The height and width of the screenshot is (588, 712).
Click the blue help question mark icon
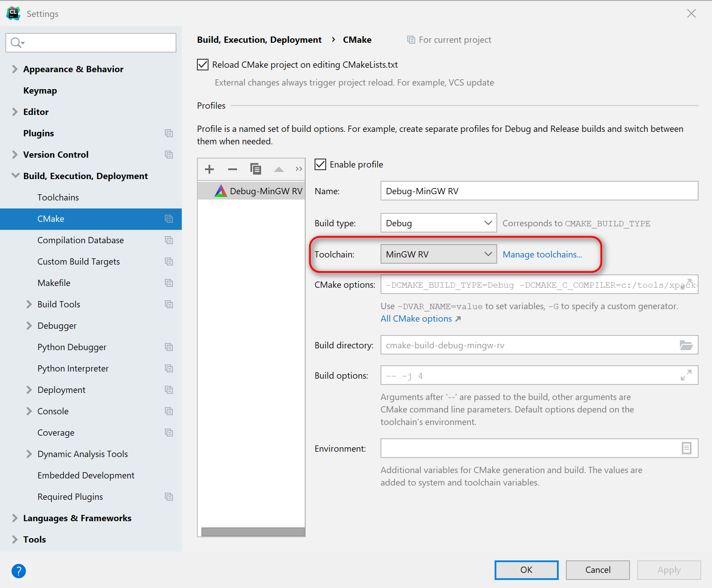point(19,571)
